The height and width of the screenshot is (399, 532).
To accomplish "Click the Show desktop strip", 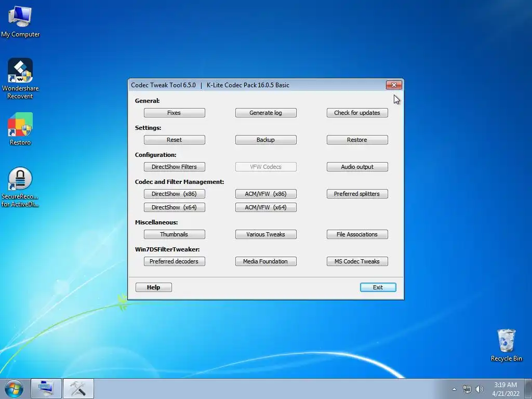I will coord(528,389).
